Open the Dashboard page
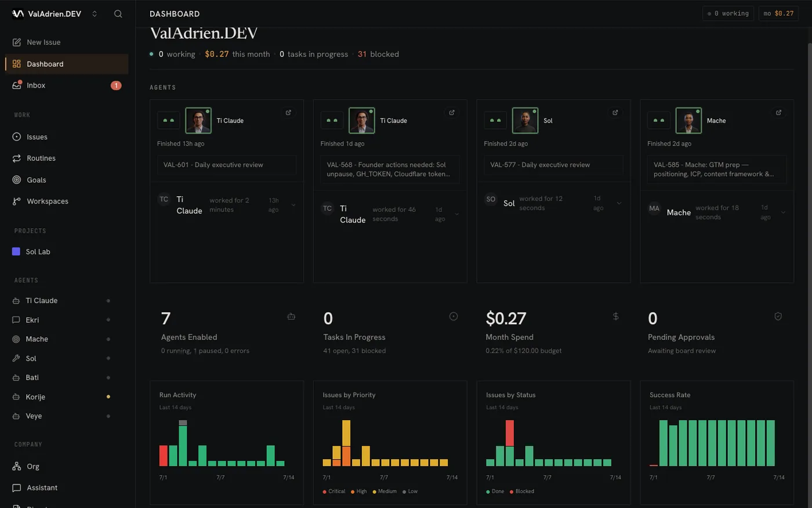Viewport: 812px width, 508px height. point(67,64)
